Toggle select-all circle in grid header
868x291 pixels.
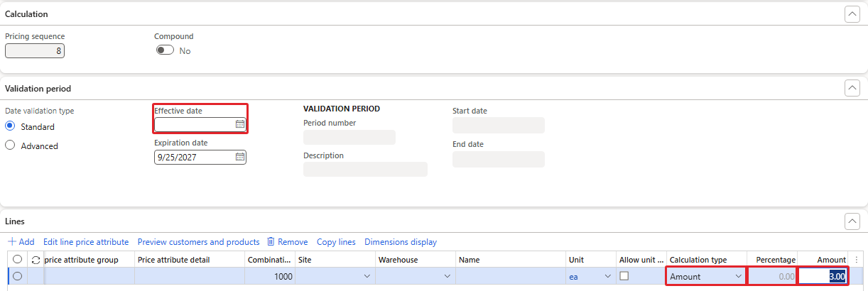point(18,260)
